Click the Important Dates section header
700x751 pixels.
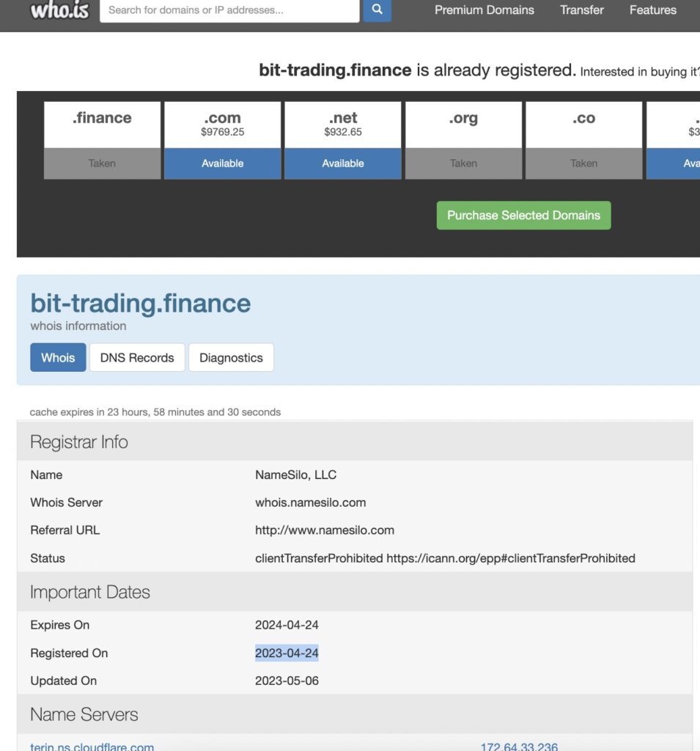(355, 592)
